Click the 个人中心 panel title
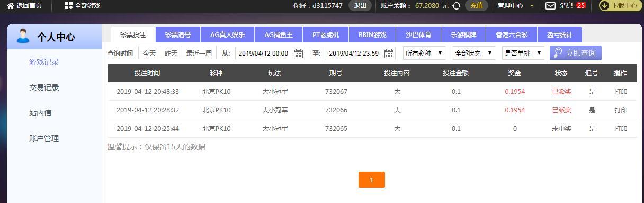Viewport: 644px width, 203px height. click(x=56, y=37)
